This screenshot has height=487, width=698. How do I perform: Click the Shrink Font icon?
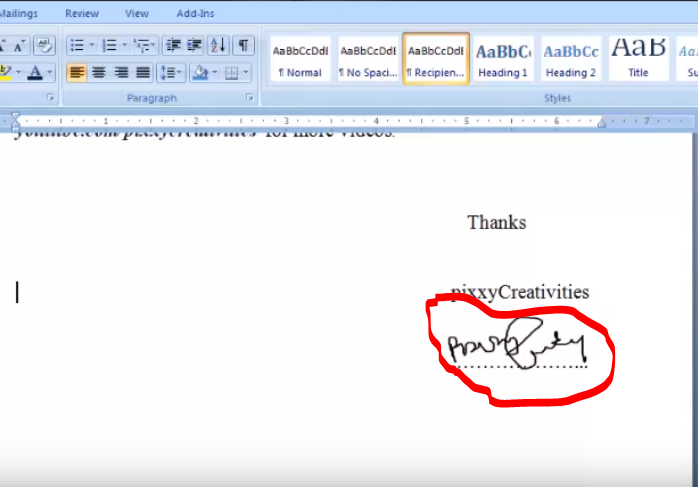(x=18, y=45)
